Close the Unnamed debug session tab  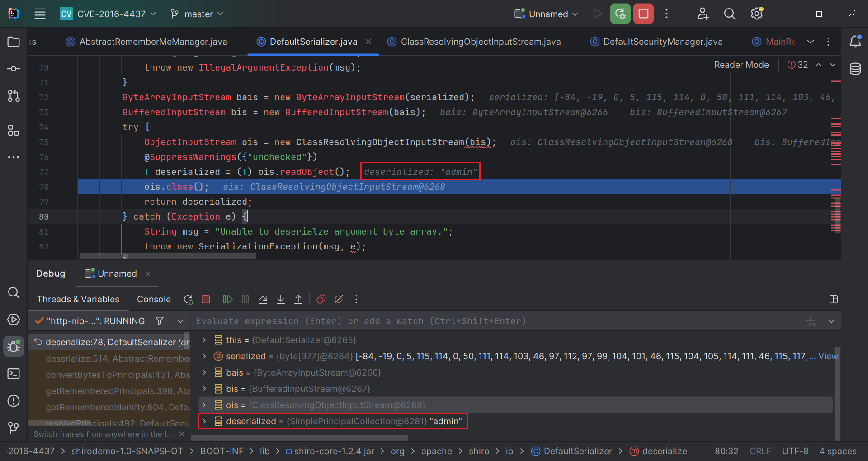[148, 274]
